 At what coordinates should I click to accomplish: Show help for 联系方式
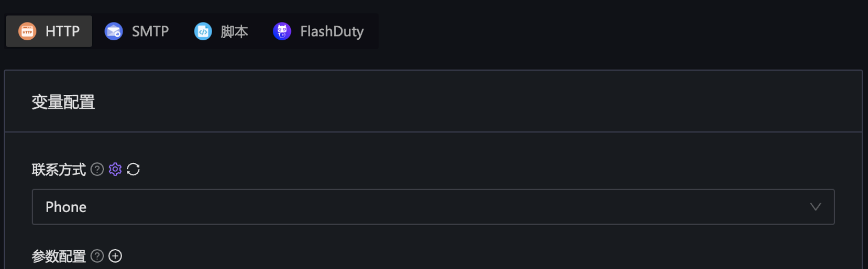(x=97, y=169)
